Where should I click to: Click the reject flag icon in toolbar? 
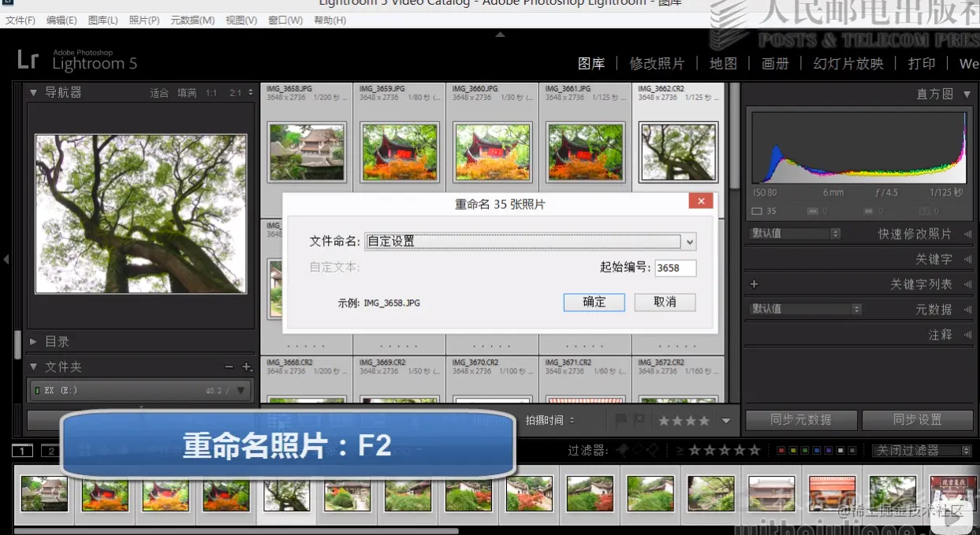point(639,421)
